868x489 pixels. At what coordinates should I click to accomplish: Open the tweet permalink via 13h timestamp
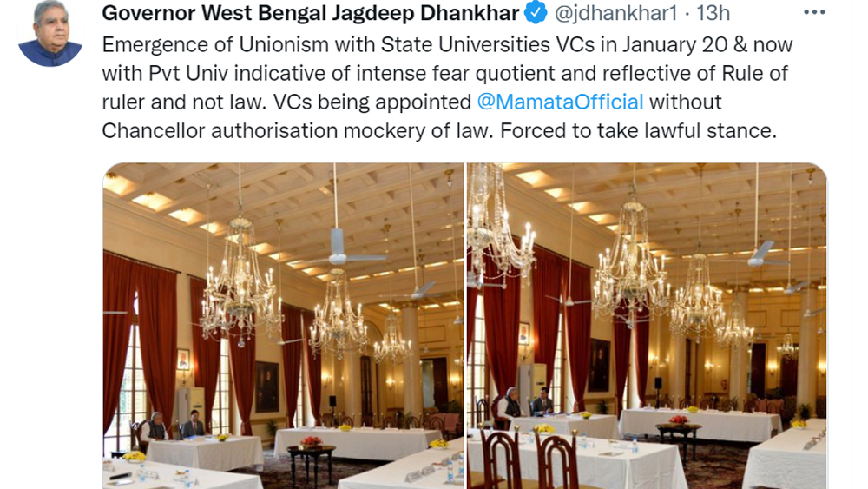pos(713,13)
